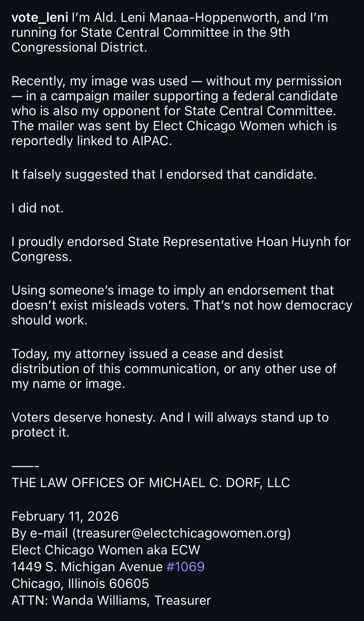Image resolution: width=364 pixels, height=621 pixels.
Task: Open the vote_leni profile username
Action: [x=40, y=18]
